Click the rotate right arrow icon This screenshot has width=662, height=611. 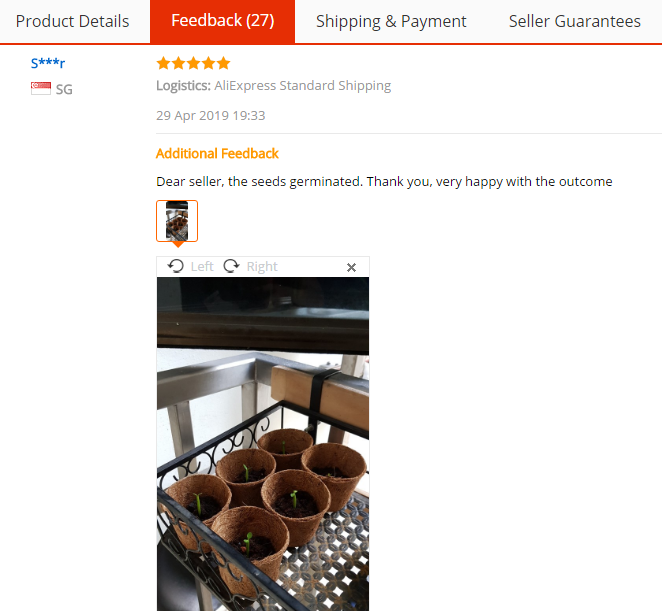click(232, 266)
